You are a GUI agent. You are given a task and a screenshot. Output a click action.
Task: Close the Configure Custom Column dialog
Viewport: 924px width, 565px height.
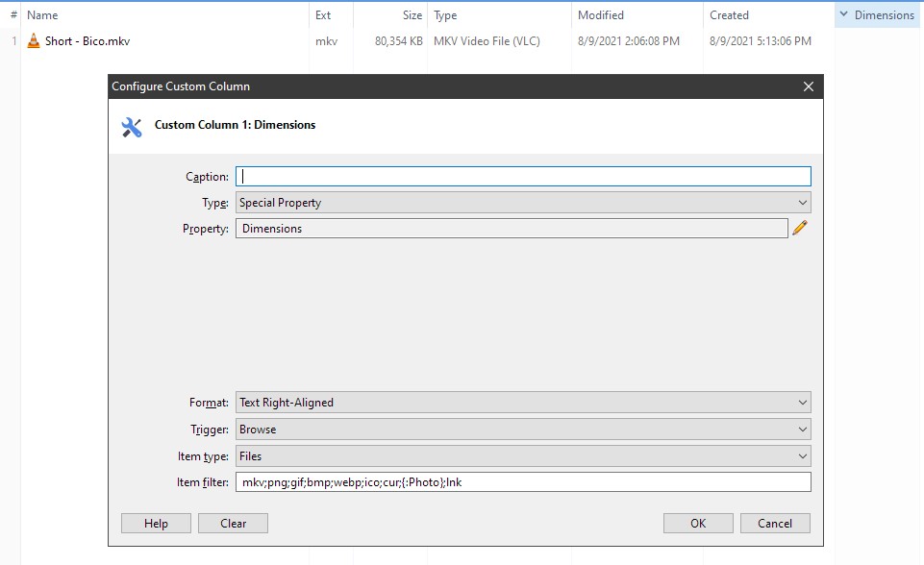point(808,86)
